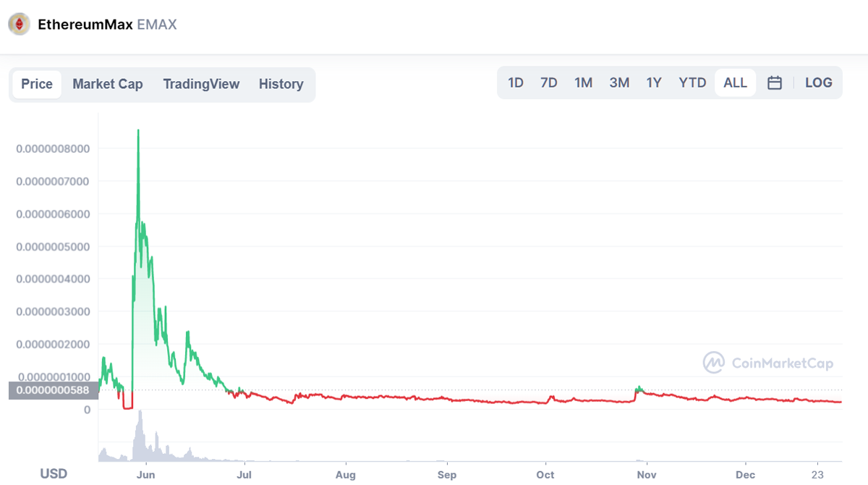Click the 0.0000000588 price label
This screenshot has width=868, height=485.
pyautogui.click(x=54, y=391)
